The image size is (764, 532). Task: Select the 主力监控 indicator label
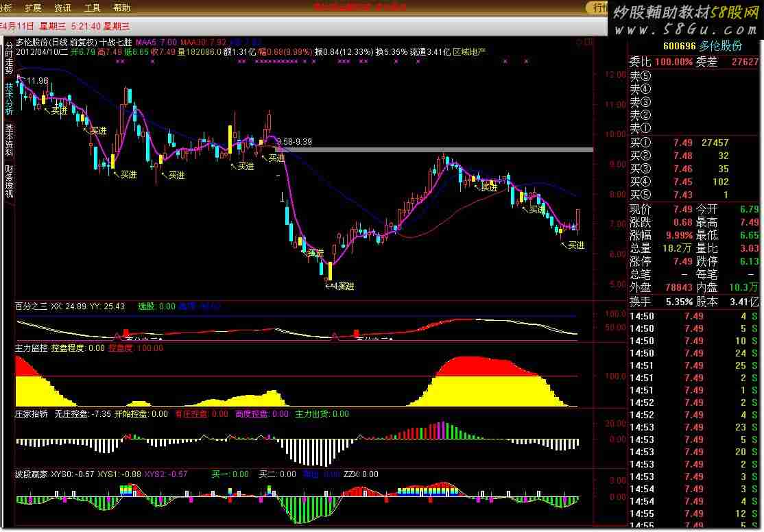tap(31, 348)
